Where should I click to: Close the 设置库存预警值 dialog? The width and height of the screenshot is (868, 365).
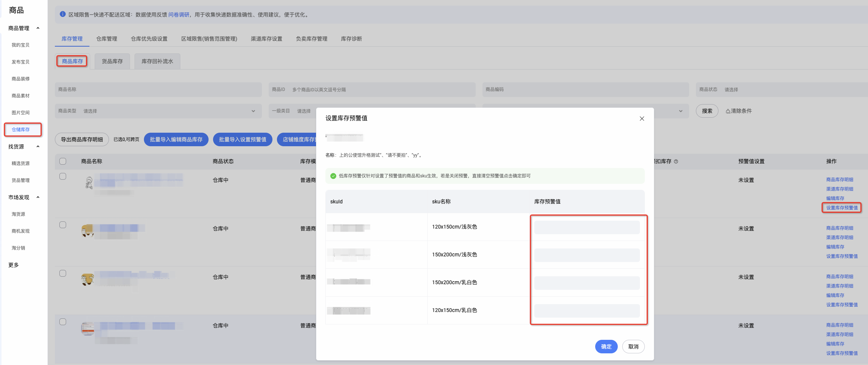pyautogui.click(x=642, y=118)
